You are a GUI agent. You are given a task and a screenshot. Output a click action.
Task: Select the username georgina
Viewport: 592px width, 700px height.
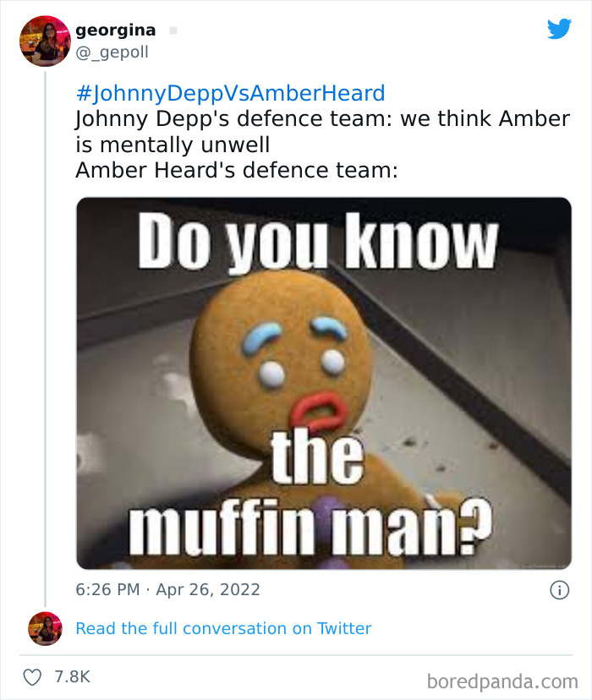(x=115, y=30)
